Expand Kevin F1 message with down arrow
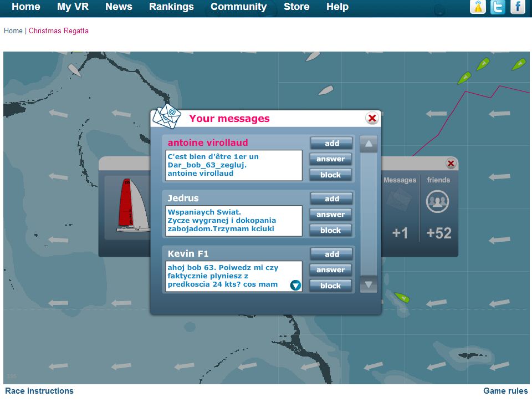 click(295, 285)
